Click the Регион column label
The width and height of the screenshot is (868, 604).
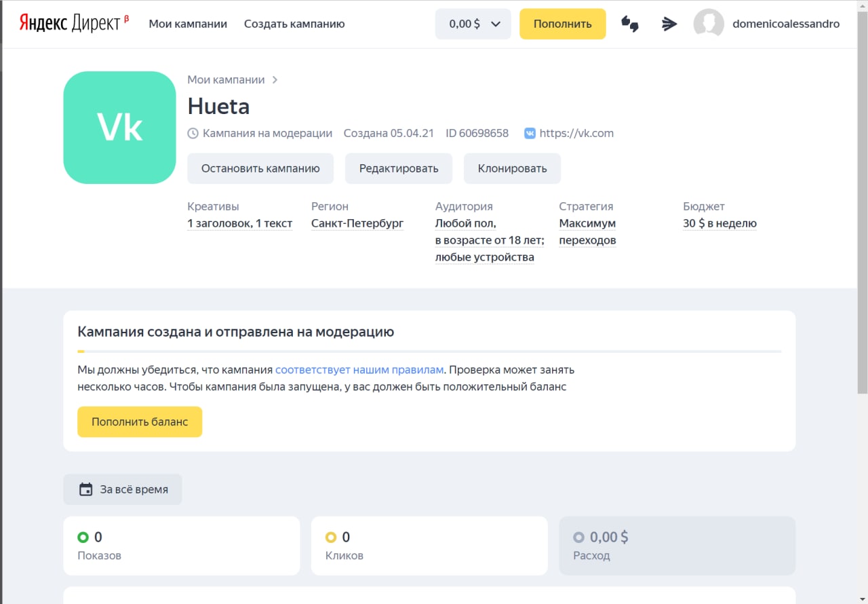(330, 206)
